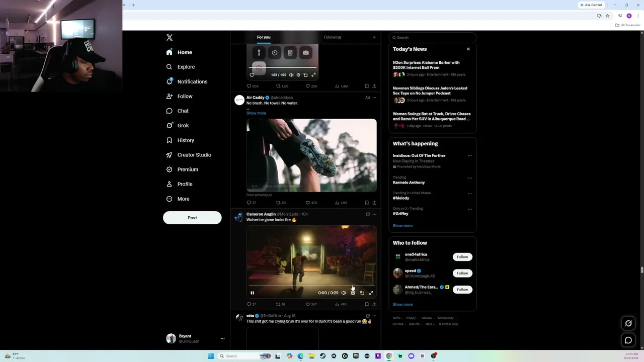Image resolution: width=644 pixels, height=362 pixels.
Task: Click the Post button
Action: click(192, 218)
